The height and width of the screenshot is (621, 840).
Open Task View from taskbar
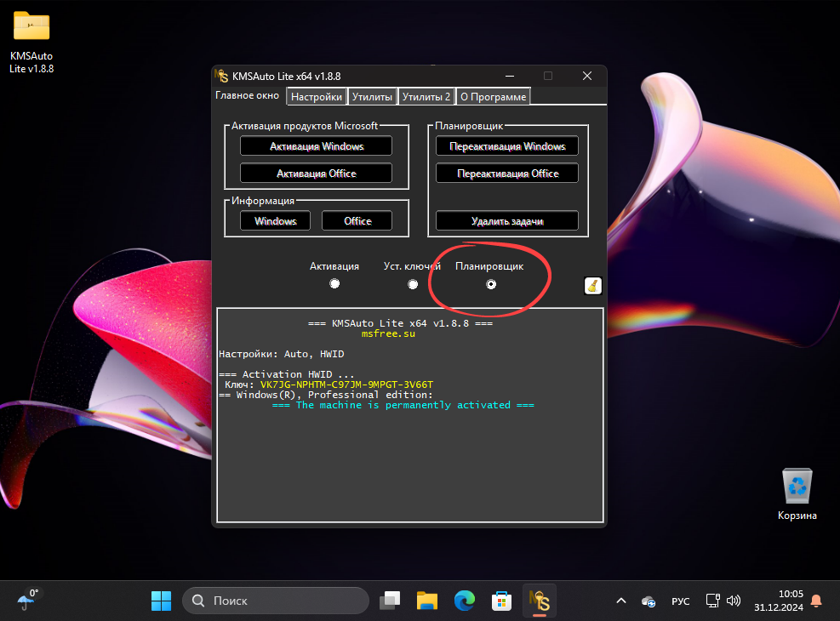[x=390, y=601]
